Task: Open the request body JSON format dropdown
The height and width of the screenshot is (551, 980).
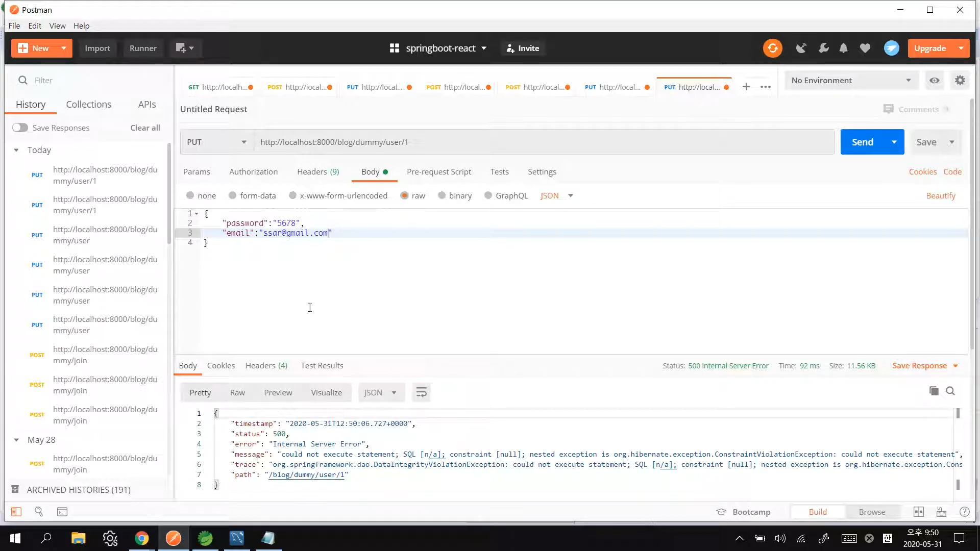Action: [557, 195]
